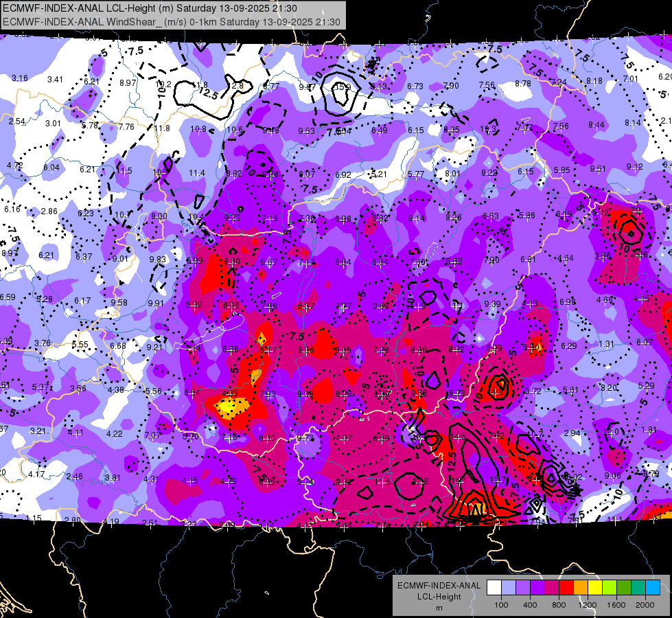Click the wind shear value 9.83

(x=158, y=260)
